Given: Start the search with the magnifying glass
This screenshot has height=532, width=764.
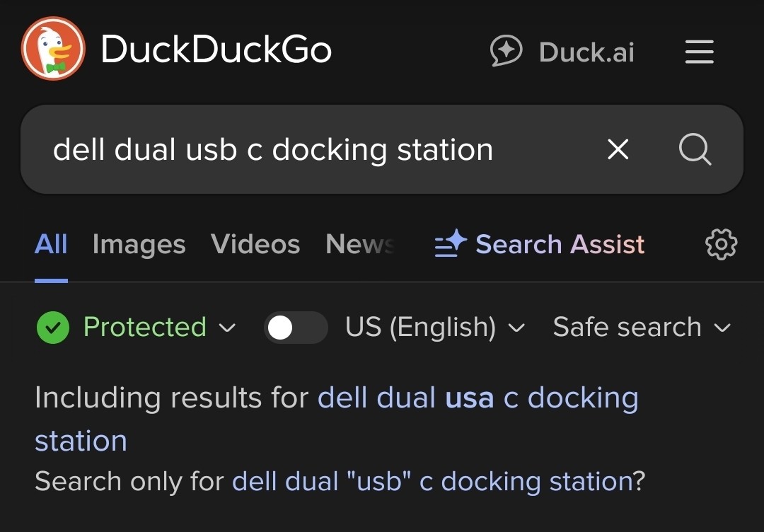Looking at the screenshot, I should pos(694,149).
